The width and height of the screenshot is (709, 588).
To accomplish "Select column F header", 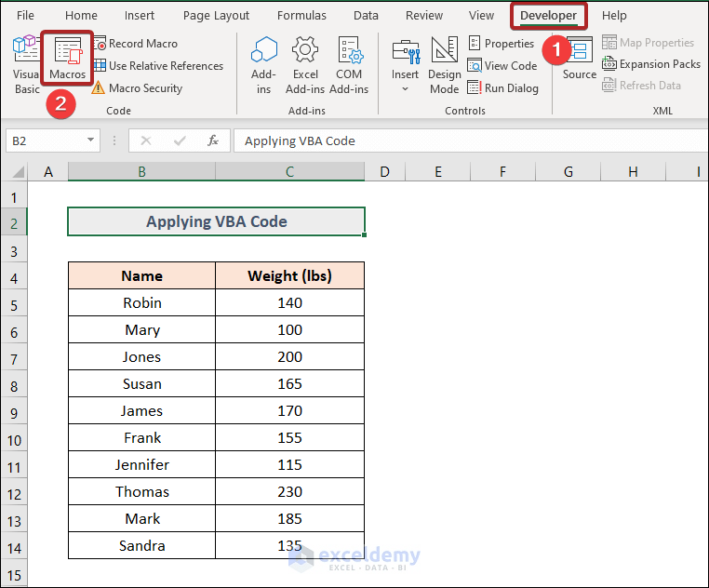I will [x=502, y=172].
